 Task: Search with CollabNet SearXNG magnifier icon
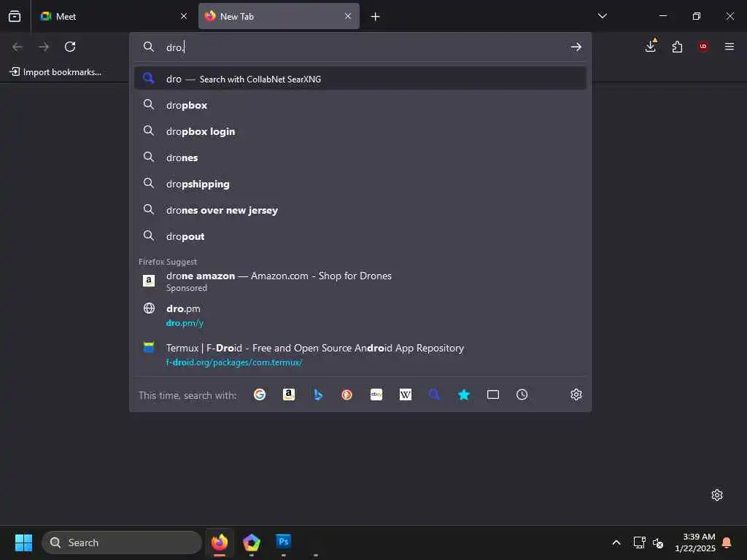point(435,394)
